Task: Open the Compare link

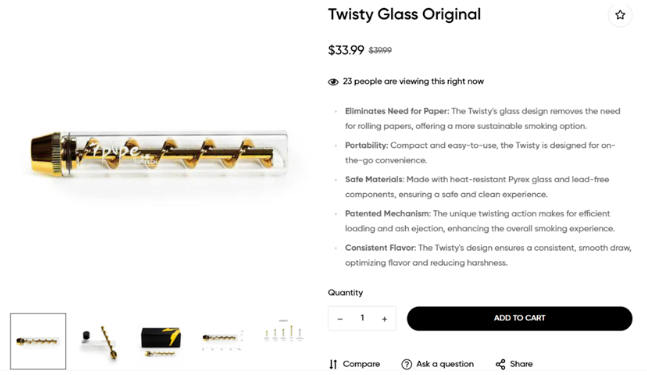Action: coord(361,364)
